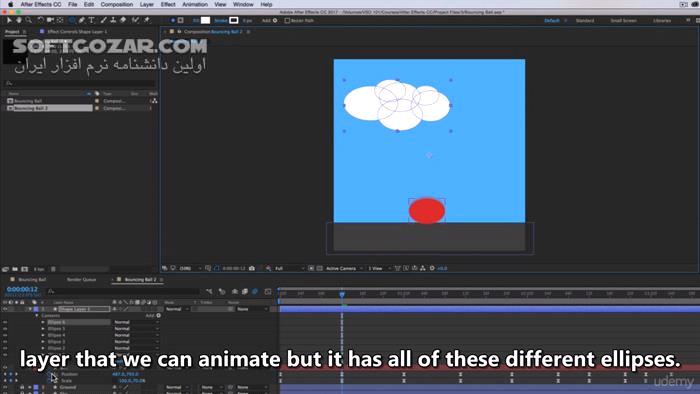Image resolution: width=700 pixels, height=394 pixels.
Task: Open the Layer menu
Action: click(146, 4)
